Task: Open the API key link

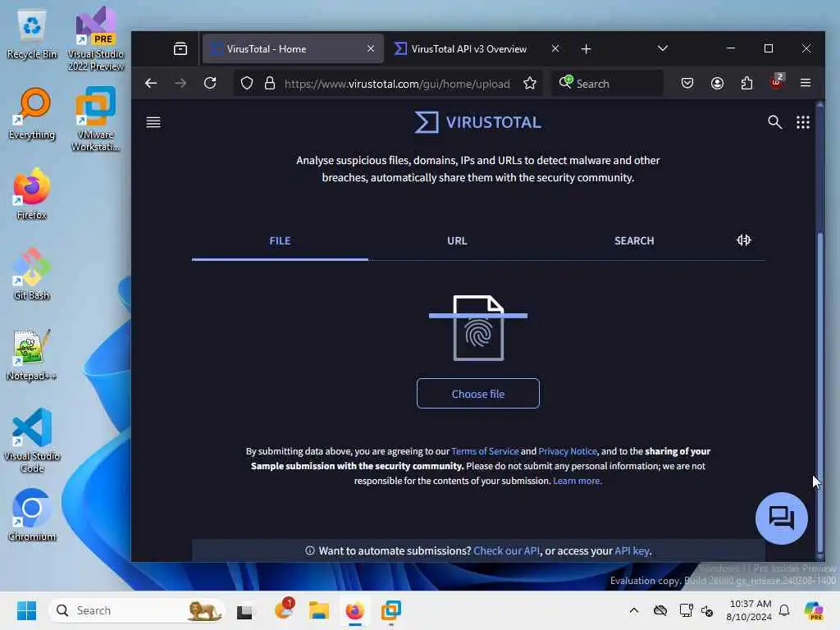Action: 632,550
